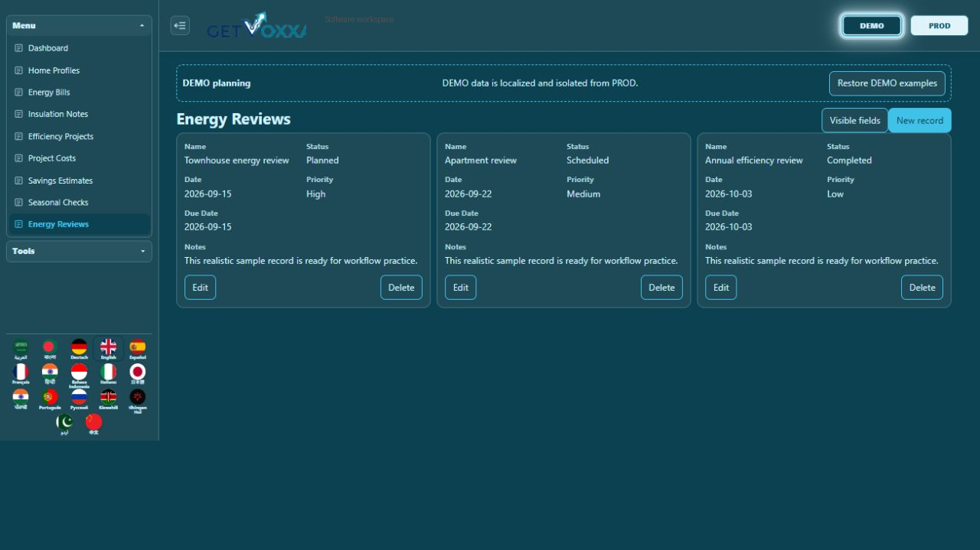
Task: Collapse the sidebar with the arrow icon
Action: pos(180,25)
